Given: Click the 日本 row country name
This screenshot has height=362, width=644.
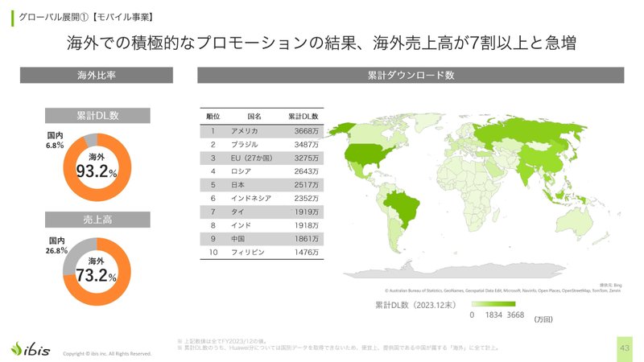Looking at the screenshot, I should coord(237,185).
